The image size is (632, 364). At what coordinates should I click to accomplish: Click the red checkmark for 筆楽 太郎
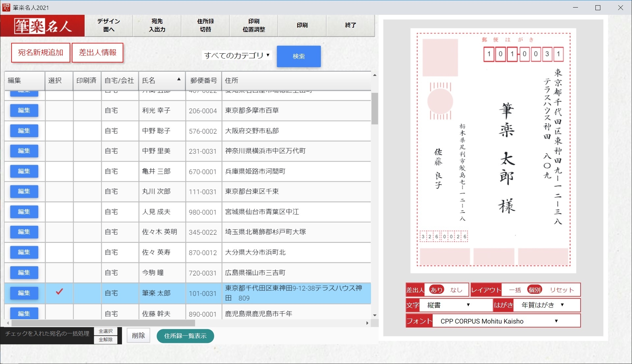[x=59, y=292]
